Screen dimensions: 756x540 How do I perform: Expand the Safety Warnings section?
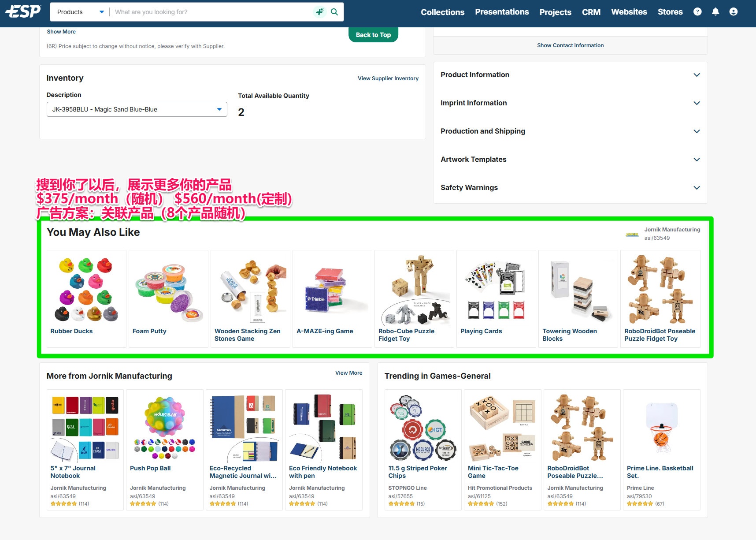click(570, 188)
